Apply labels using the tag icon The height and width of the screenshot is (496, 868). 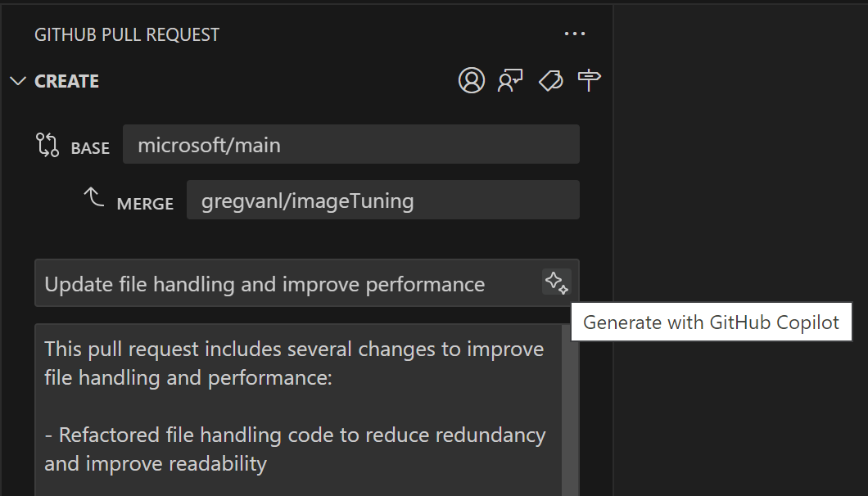(x=550, y=81)
